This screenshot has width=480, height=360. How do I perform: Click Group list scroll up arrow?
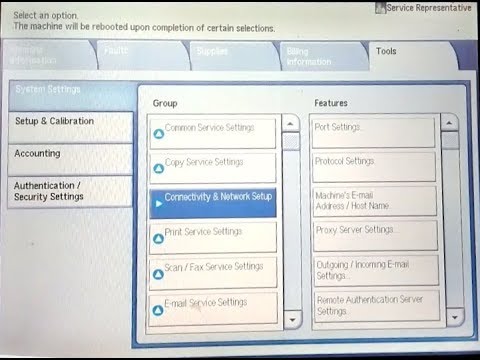tap(291, 124)
